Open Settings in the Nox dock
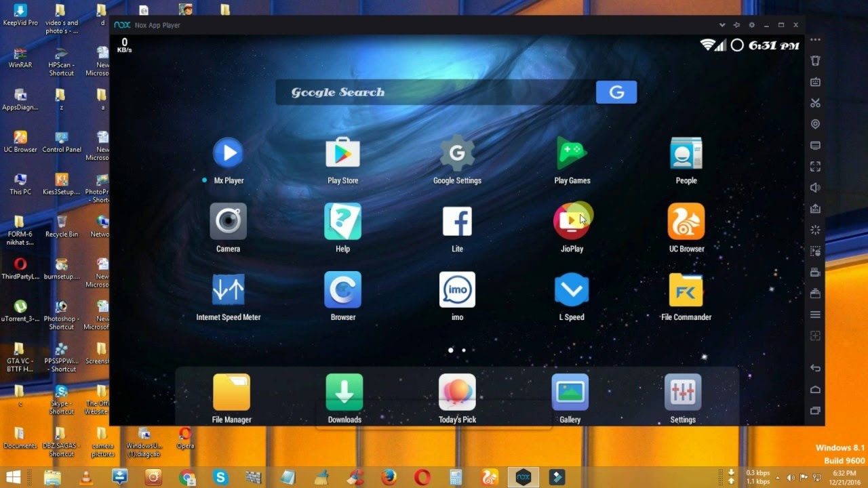This screenshot has height=488, width=868. pyautogui.click(x=683, y=392)
